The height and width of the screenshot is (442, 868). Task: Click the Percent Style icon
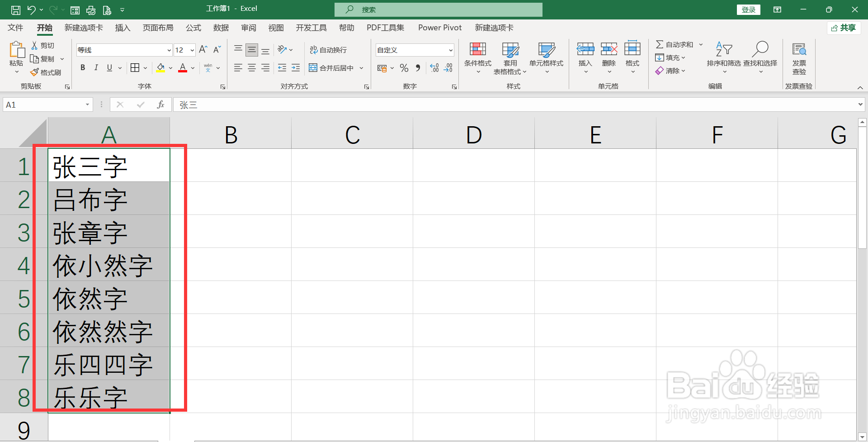coord(404,68)
